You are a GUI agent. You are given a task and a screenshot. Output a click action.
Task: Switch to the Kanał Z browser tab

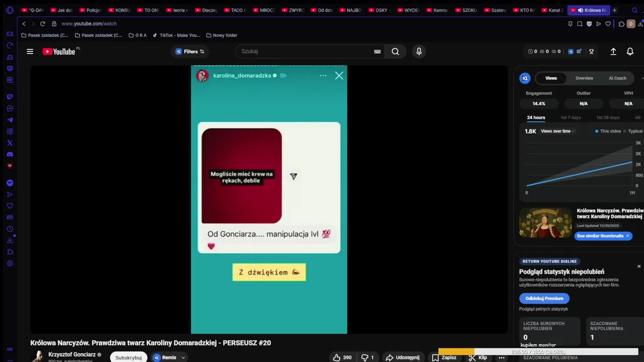pos(553,10)
